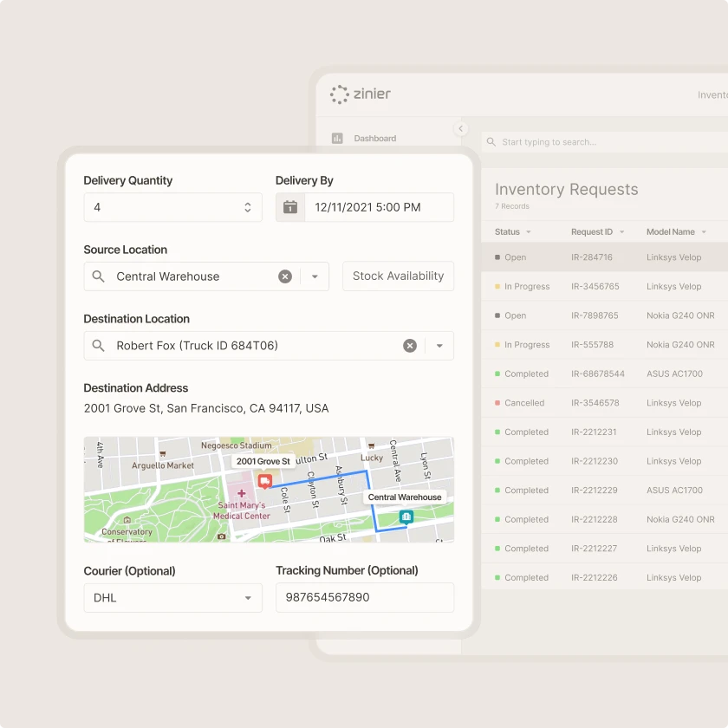The width and height of the screenshot is (728, 728).
Task: Clear the Robert Fox destination location
Action: 409,346
